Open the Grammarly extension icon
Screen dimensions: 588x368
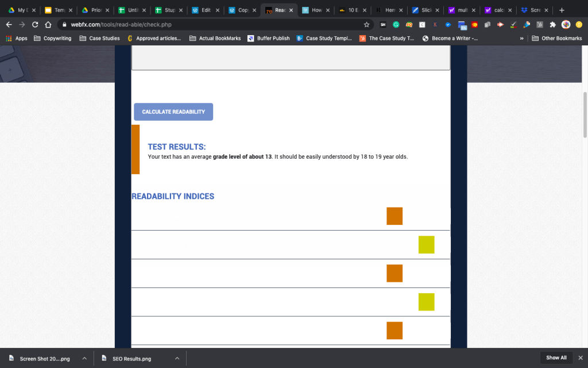pos(396,25)
